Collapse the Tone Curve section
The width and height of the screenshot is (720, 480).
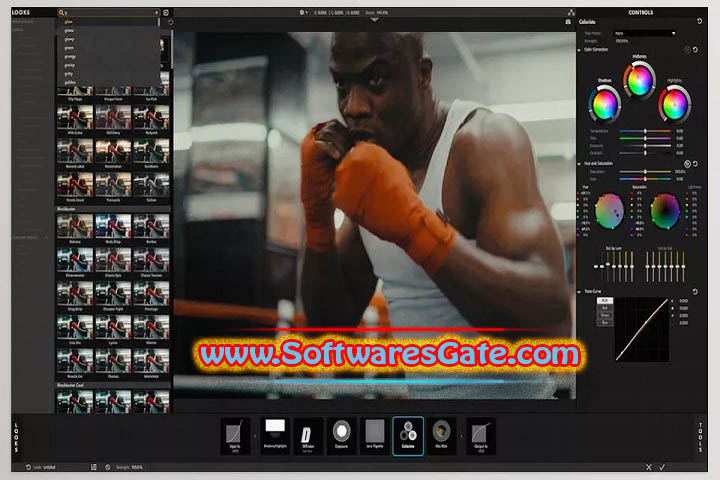579,291
